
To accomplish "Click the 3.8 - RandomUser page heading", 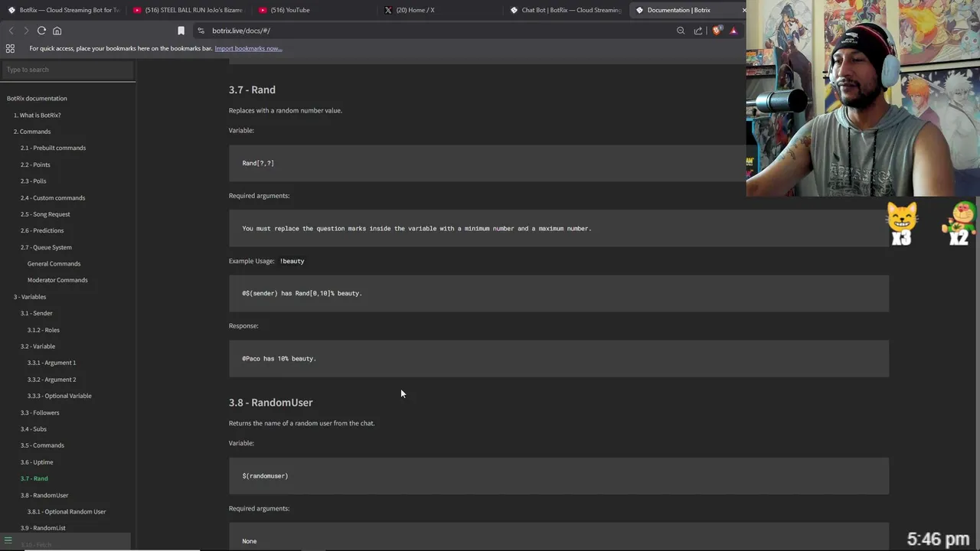I will (x=270, y=403).
